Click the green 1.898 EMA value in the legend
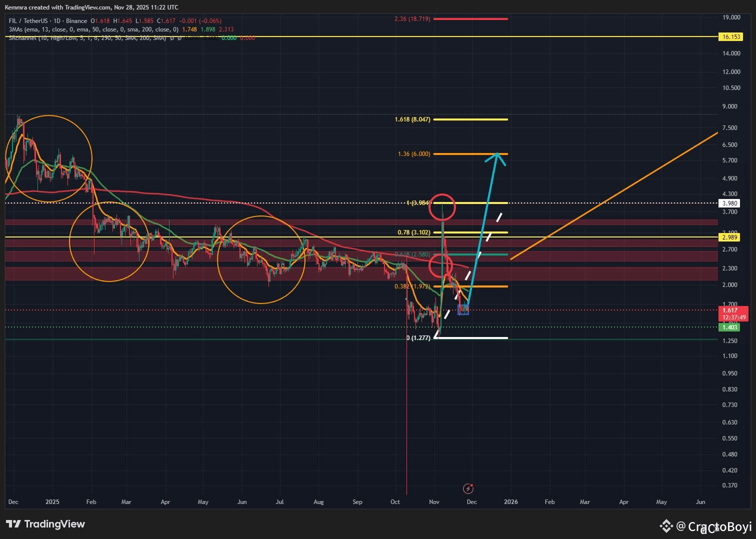Viewport: 756px width, 539px height. point(208,29)
